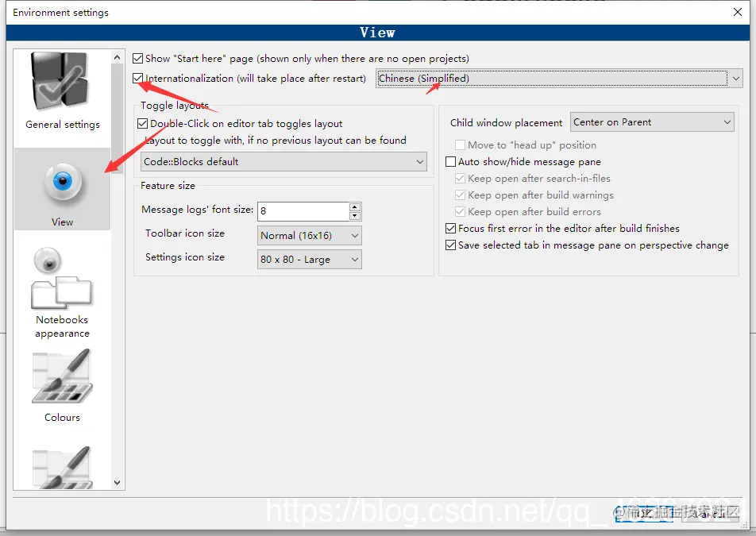
Task: Decrease message logs' font size
Action: point(355,215)
